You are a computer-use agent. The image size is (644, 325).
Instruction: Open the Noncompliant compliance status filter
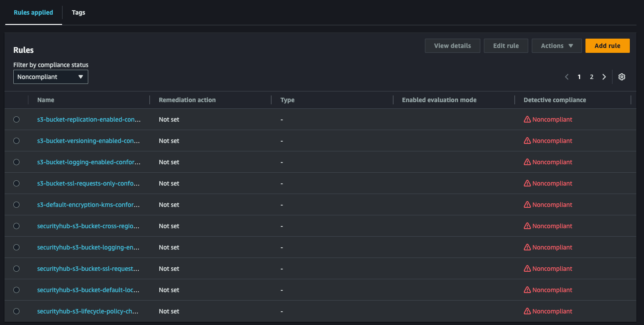click(51, 77)
